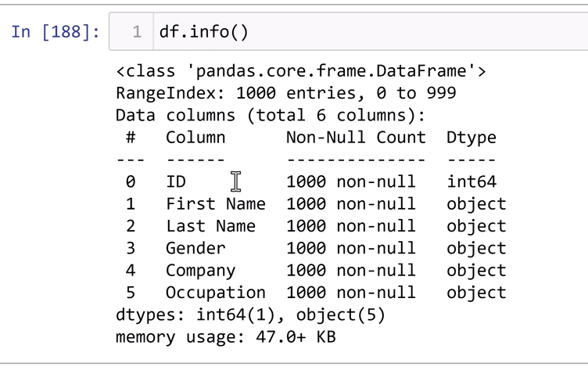
Task: Click the RangeIndex 1000 entries line
Action: 286,93
